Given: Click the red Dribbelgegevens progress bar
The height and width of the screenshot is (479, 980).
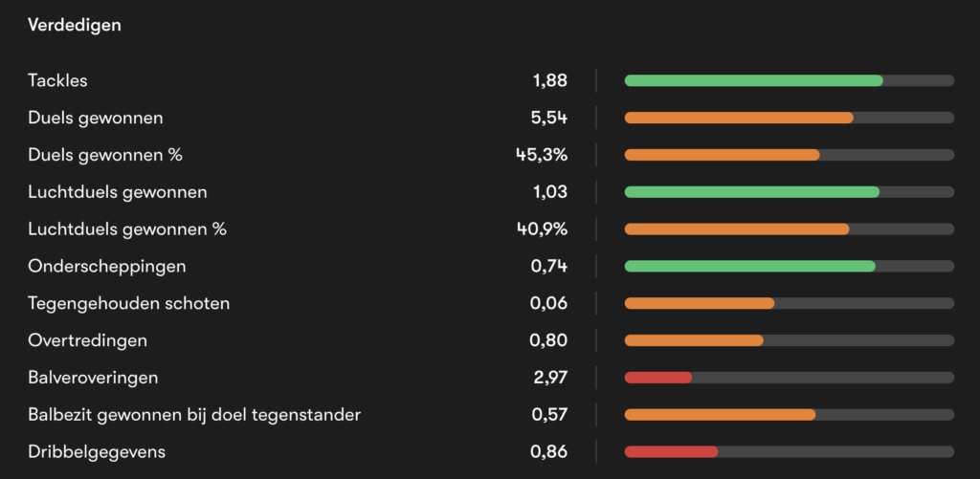Looking at the screenshot, I should [x=671, y=451].
